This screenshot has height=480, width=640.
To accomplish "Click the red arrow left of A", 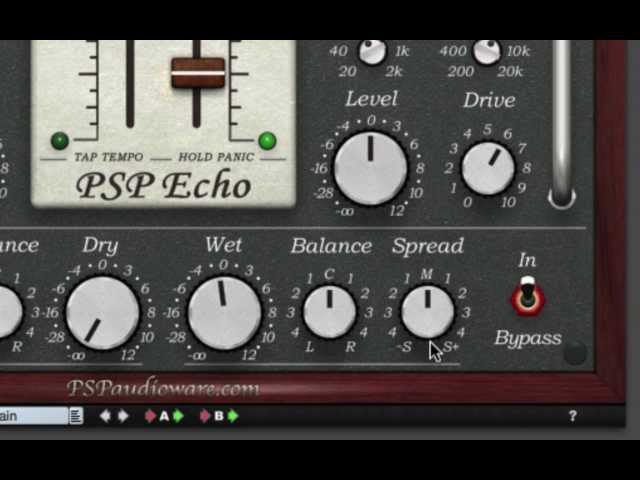I will click(x=151, y=416).
